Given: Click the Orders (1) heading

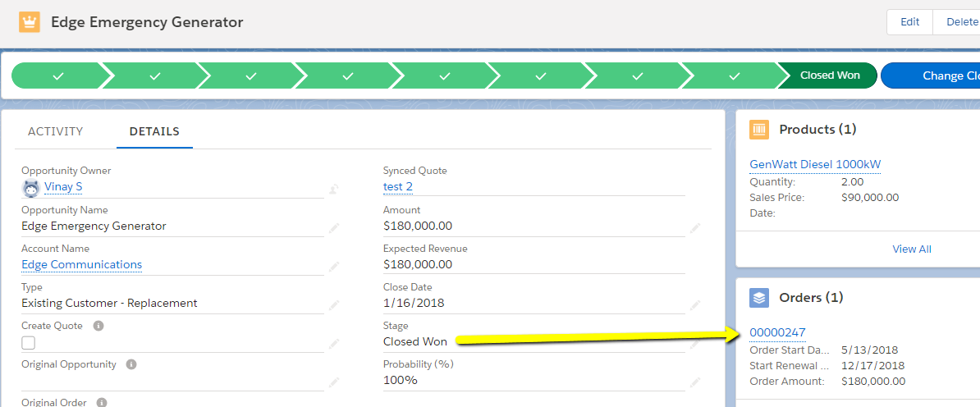Looking at the screenshot, I should pos(811,298).
